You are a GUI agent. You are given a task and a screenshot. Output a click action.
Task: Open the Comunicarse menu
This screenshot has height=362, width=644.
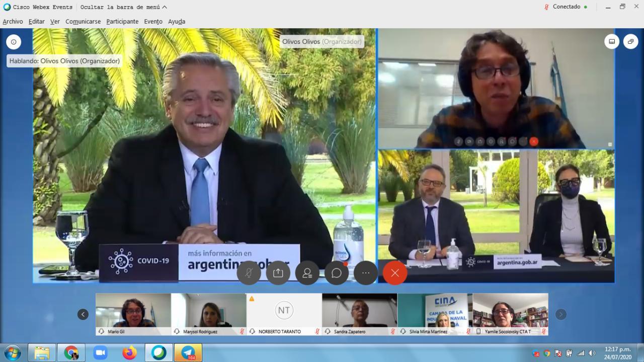pyautogui.click(x=83, y=22)
